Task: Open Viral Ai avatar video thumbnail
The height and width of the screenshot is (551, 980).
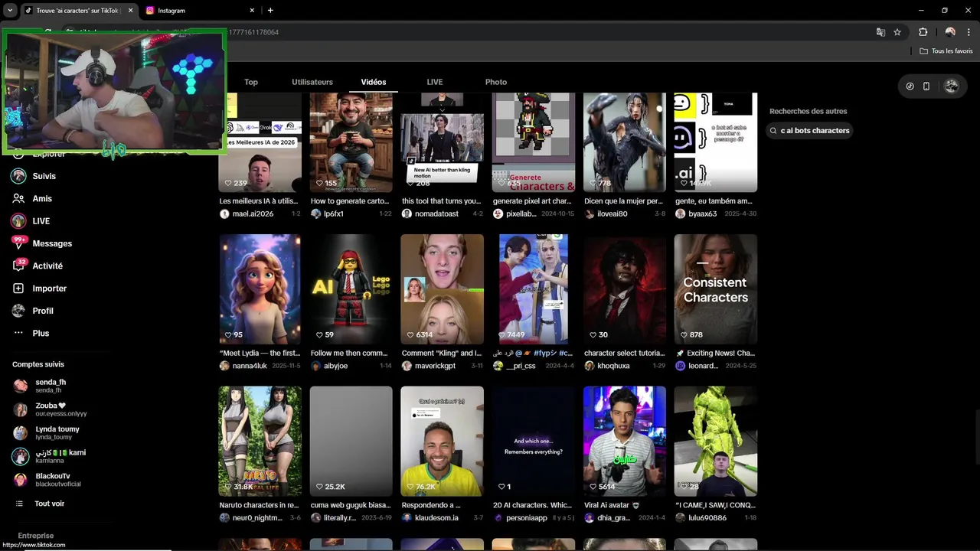Action: (x=624, y=442)
